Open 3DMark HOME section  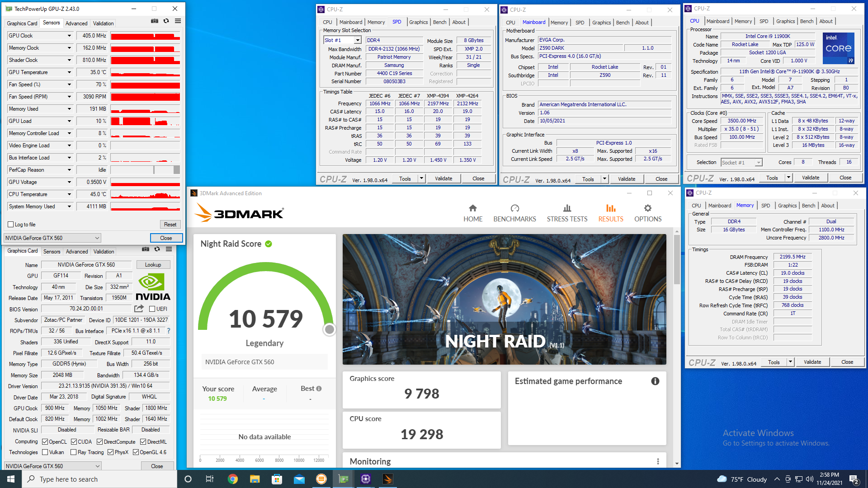pos(473,213)
